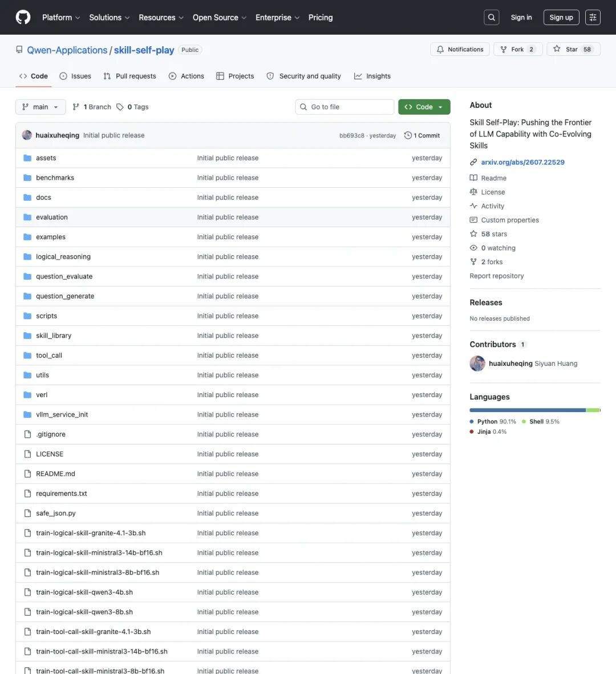
Task: Open the search magnifier in header
Action: (x=492, y=17)
